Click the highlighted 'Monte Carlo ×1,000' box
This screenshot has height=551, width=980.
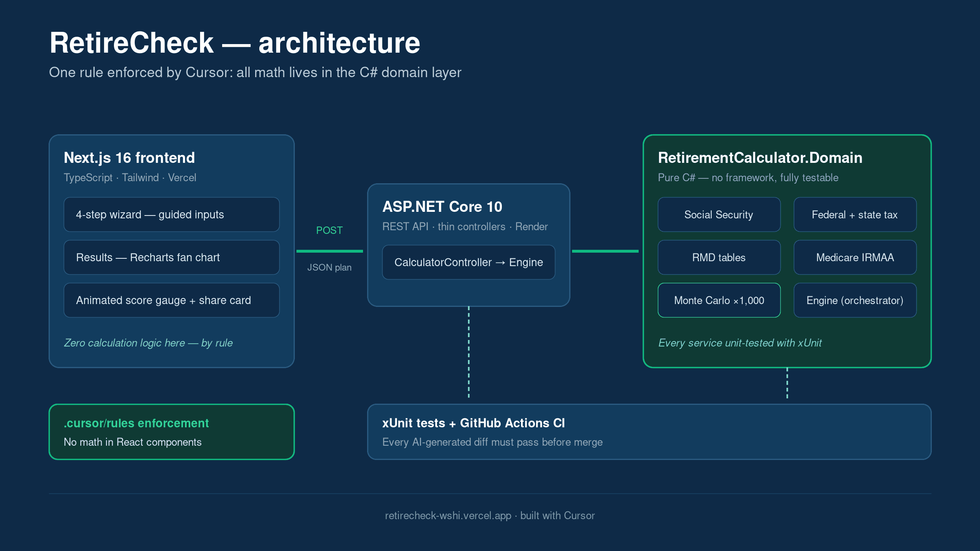pyautogui.click(x=719, y=300)
